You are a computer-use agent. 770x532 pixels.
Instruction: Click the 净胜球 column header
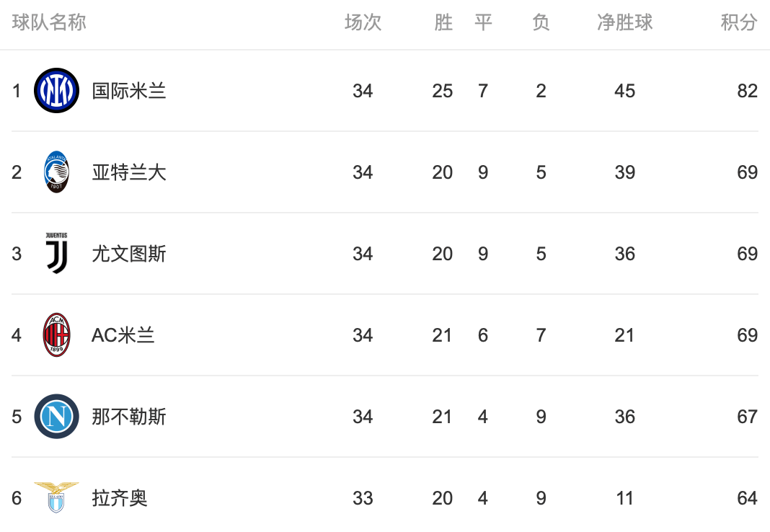624,22
